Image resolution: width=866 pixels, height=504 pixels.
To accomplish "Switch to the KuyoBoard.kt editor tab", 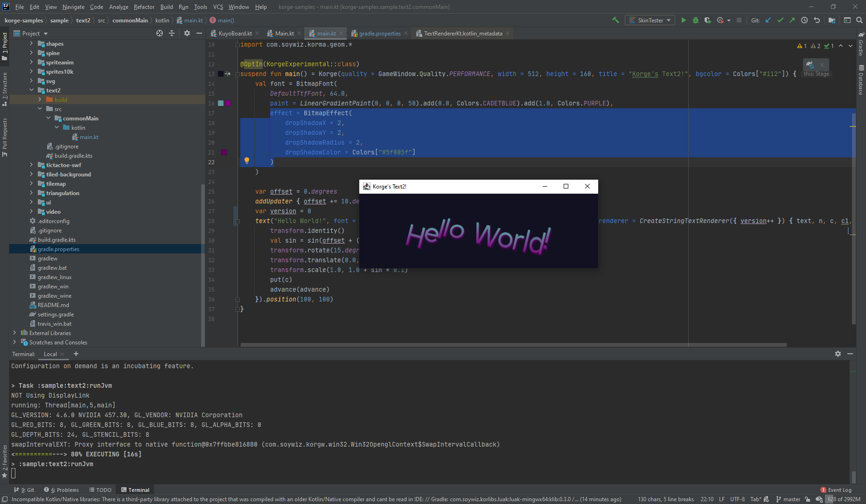I will pyautogui.click(x=235, y=33).
